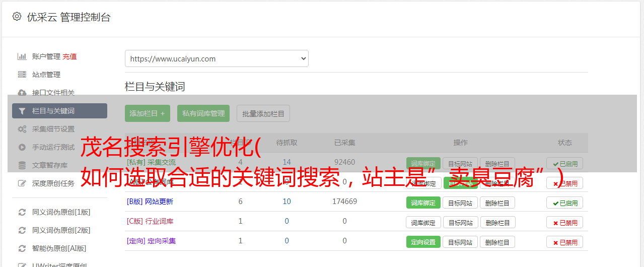Go to 站点管理 in the sidebar
Image resolution: width=644 pixels, height=267 pixels.
pyautogui.click(x=46, y=75)
